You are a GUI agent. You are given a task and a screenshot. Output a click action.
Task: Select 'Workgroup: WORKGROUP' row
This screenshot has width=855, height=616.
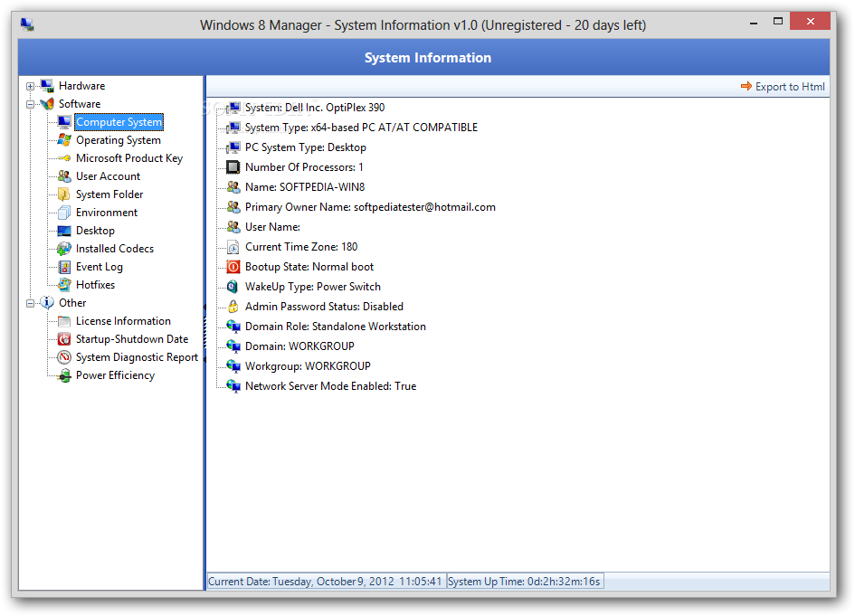tap(308, 366)
